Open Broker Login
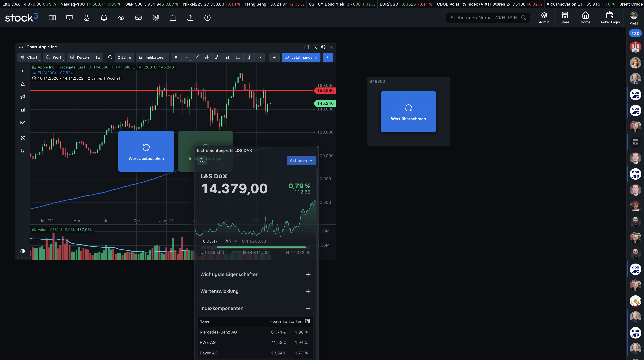Screen dimensions: 644x360 click(609, 18)
